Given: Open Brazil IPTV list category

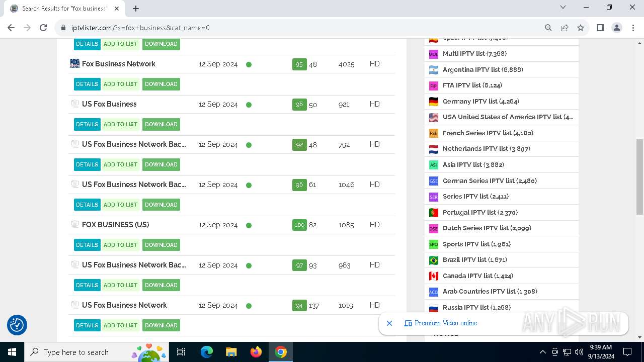Looking at the screenshot, I should pos(475,259).
